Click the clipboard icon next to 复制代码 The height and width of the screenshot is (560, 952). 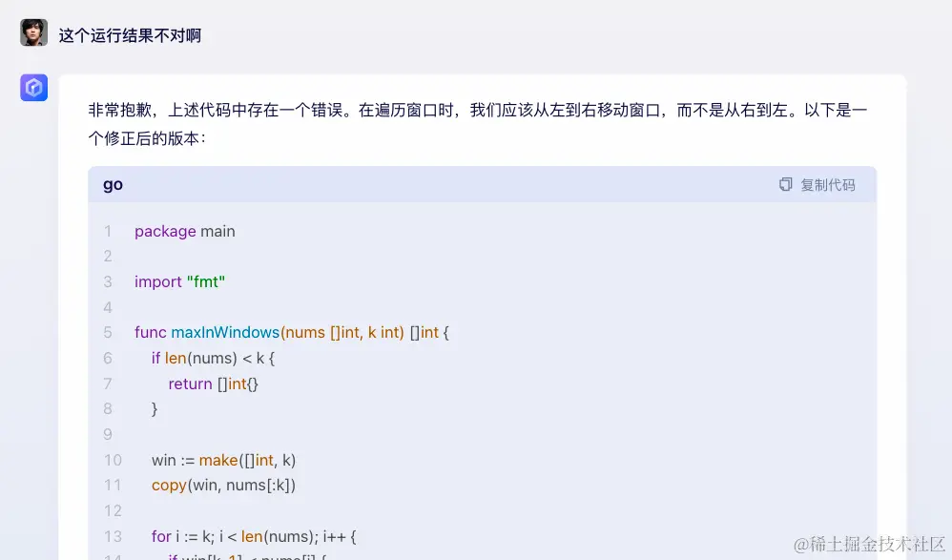pos(785,184)
